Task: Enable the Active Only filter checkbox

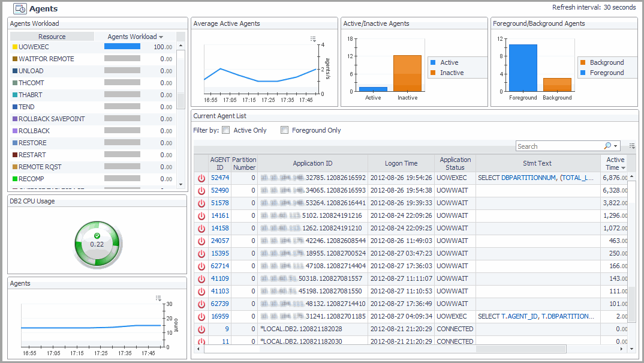Action: pos(226,130)
